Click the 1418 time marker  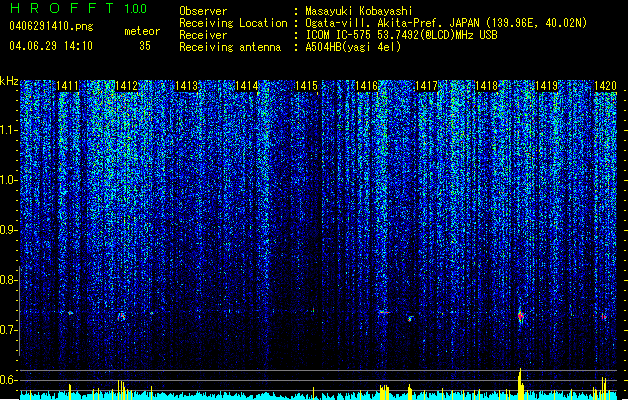click(x=487, y=86)
